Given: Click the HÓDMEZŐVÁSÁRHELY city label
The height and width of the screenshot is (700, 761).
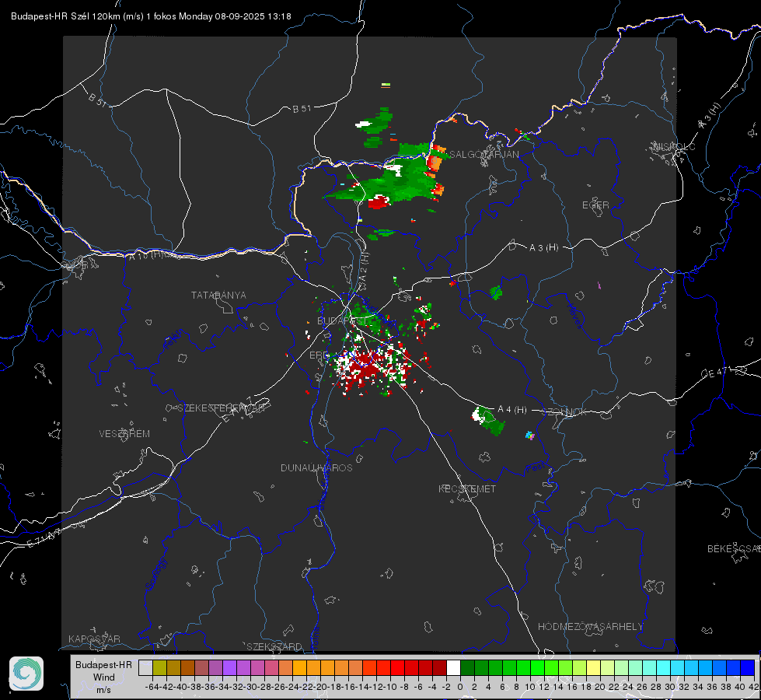Looking at the screenshot, I should pyautogui.click(x=590, y=627).
